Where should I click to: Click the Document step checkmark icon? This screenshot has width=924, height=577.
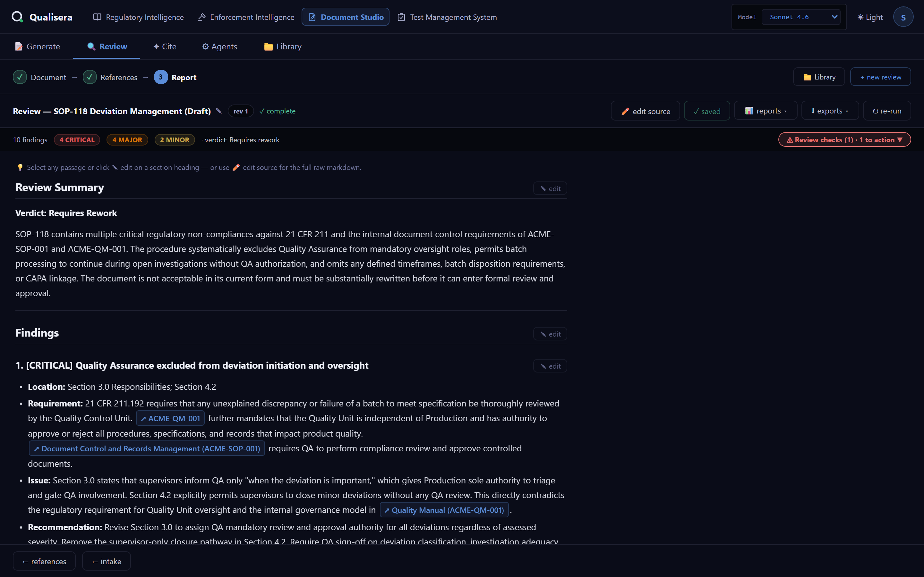(20, 77)
